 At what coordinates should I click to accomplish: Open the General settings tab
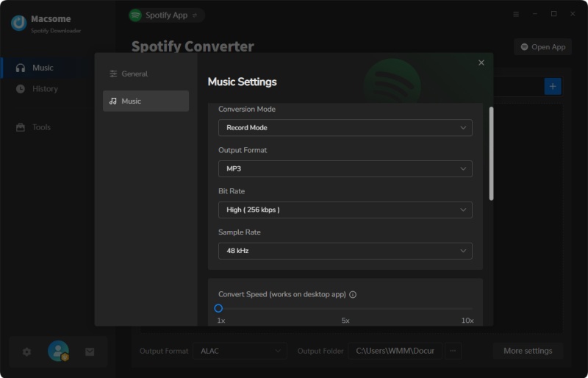[x=146, y=74]
